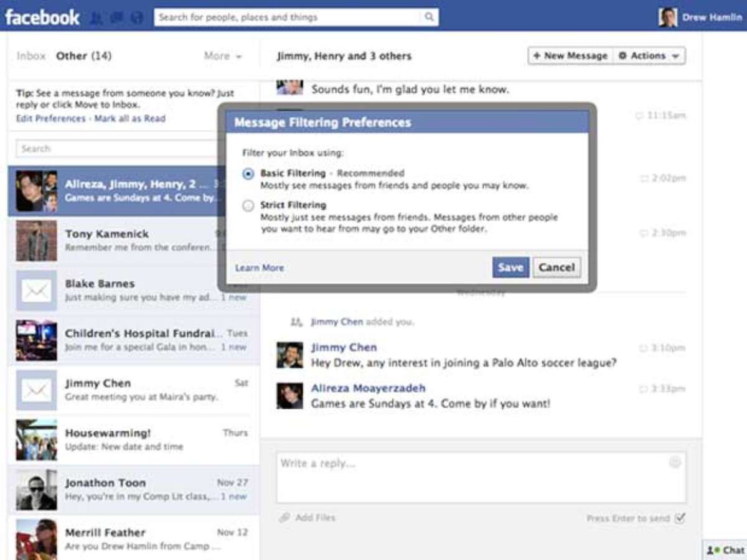Click the '2:02pm' timestamp
Screen dimensions: 747x560
(x=669, y=179)
